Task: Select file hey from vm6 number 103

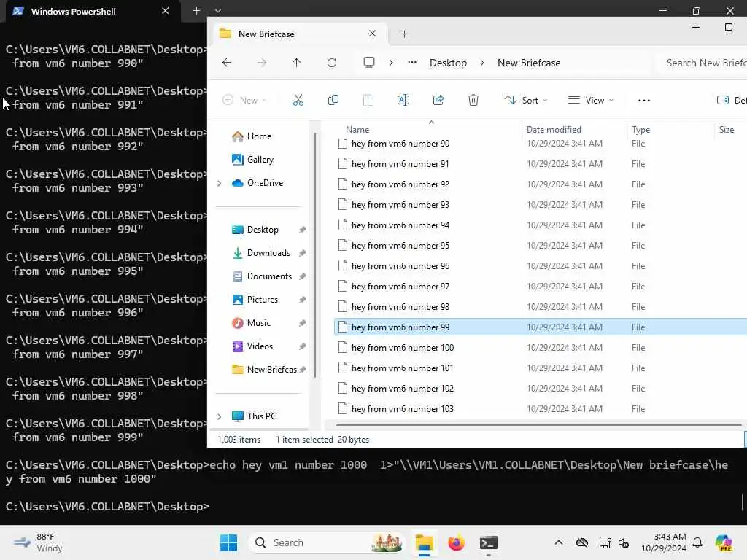Action: point(541,409)
